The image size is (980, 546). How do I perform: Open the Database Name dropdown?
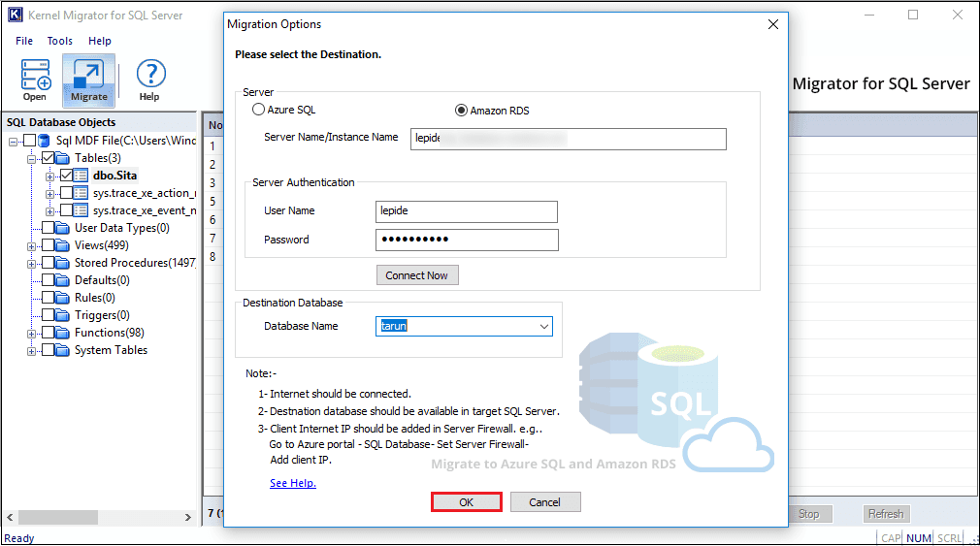[x=543, y=327]
